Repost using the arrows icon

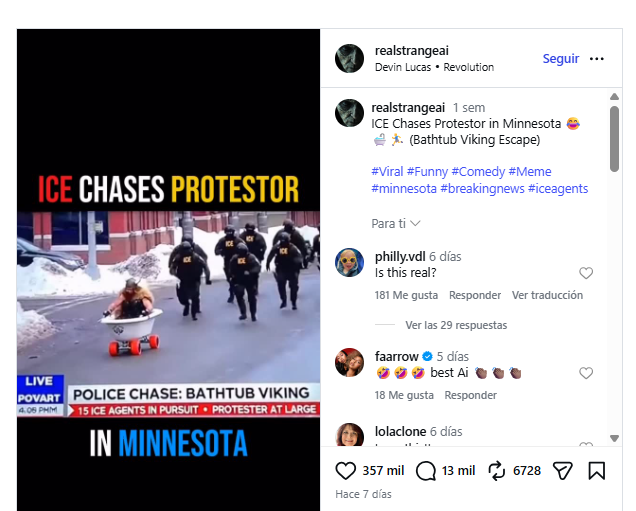click(x=496, y=471)
